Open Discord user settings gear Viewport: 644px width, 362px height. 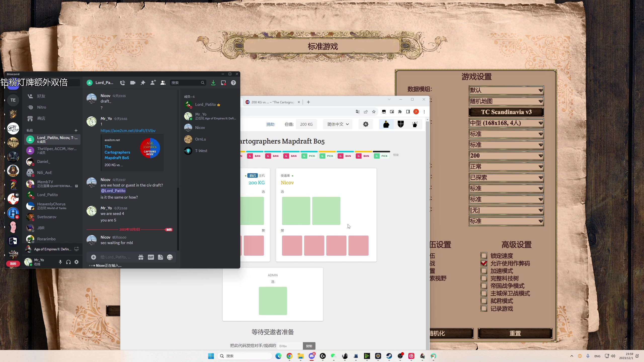tap(76, 262)
